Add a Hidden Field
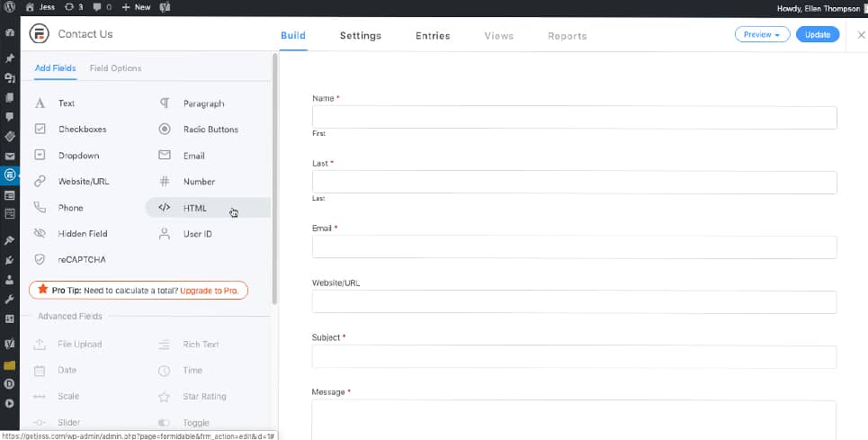Screen dimensions: 868x440 pos(83,234)
